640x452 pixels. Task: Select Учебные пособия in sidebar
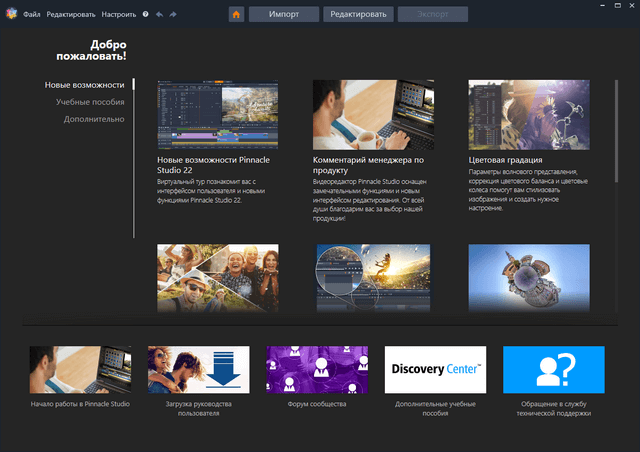click(x=90, y=102)
